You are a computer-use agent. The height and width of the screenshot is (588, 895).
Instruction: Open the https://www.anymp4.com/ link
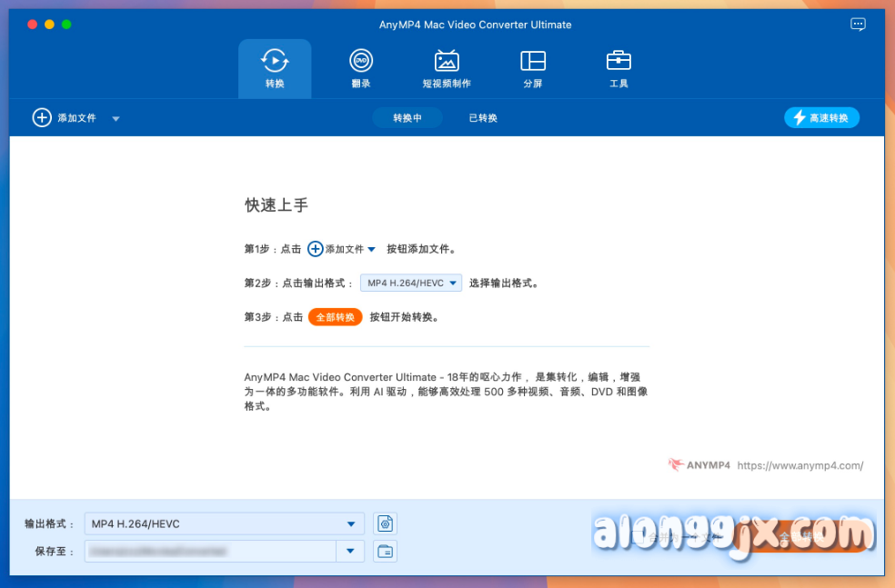coord(799,465)
